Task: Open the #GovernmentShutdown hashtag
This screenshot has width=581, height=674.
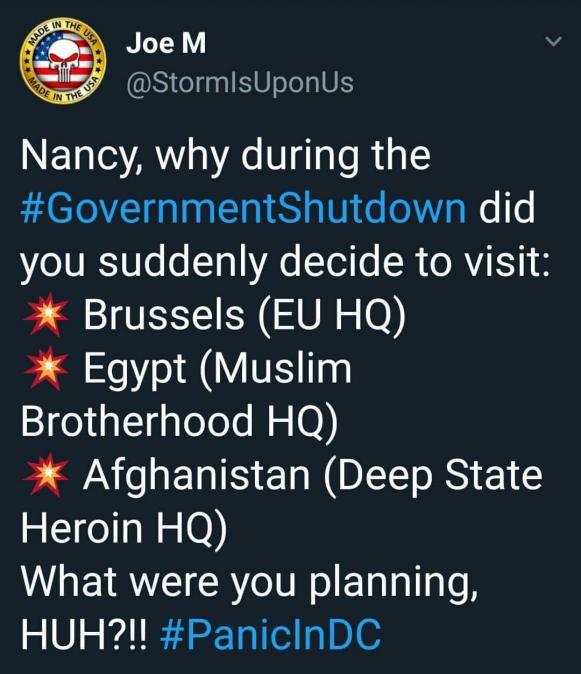Action: [243, 208]
